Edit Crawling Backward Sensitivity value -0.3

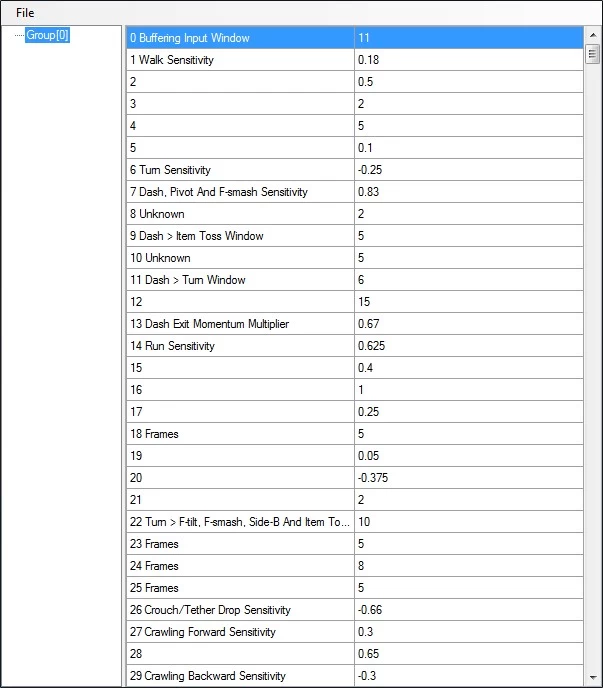point(468,676)
